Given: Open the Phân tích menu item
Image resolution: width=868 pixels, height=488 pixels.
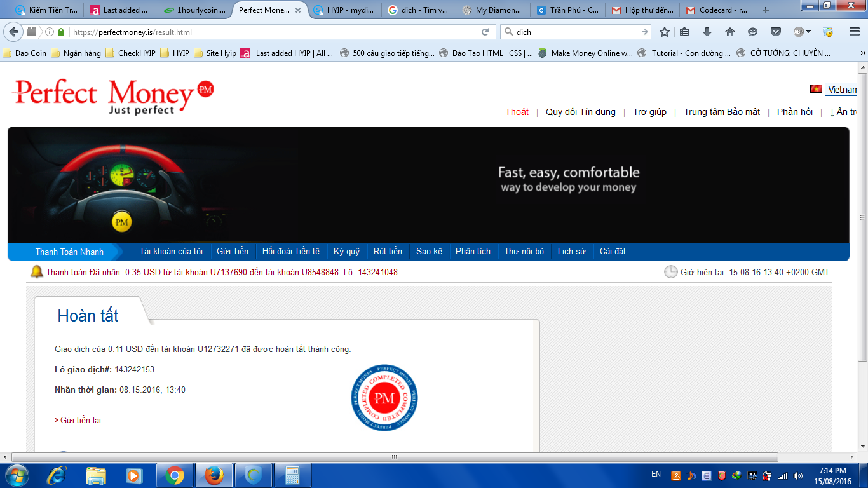Looking at the screenshot, I should (473, 252).
